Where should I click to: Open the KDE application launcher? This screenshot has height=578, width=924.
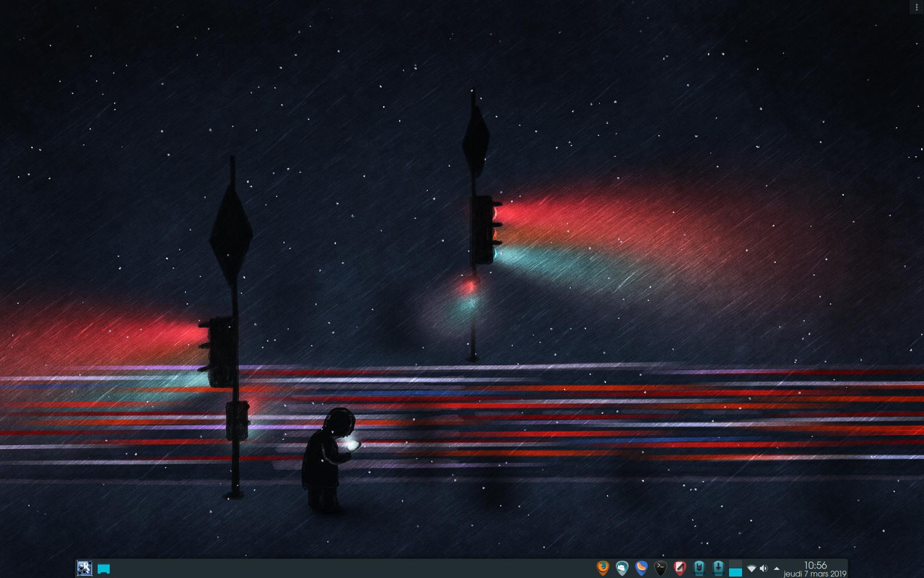click(84, 569)
